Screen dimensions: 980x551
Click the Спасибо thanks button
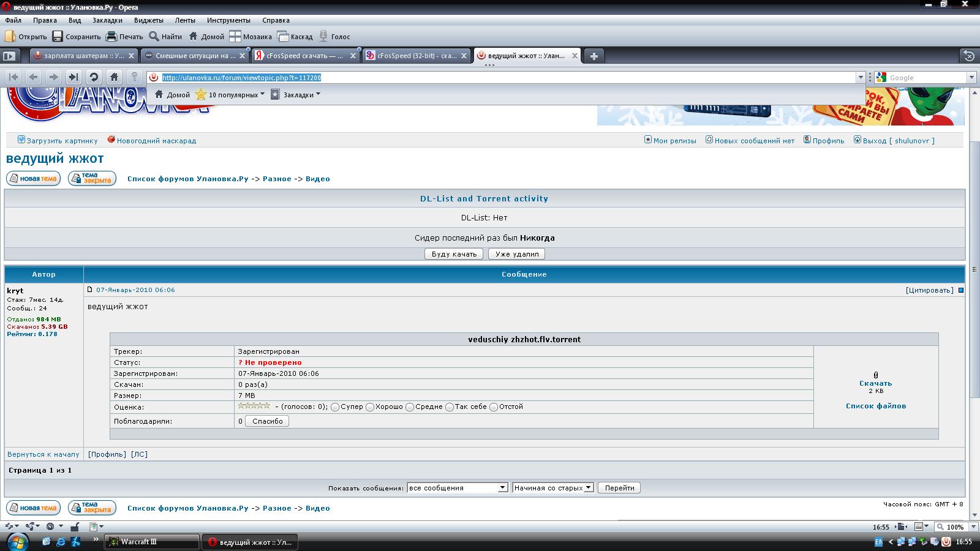tap(267, 421)
